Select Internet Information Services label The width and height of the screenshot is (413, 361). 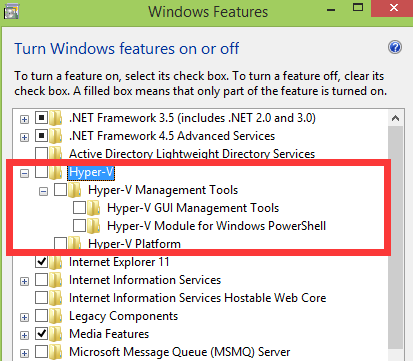(145, 280)
